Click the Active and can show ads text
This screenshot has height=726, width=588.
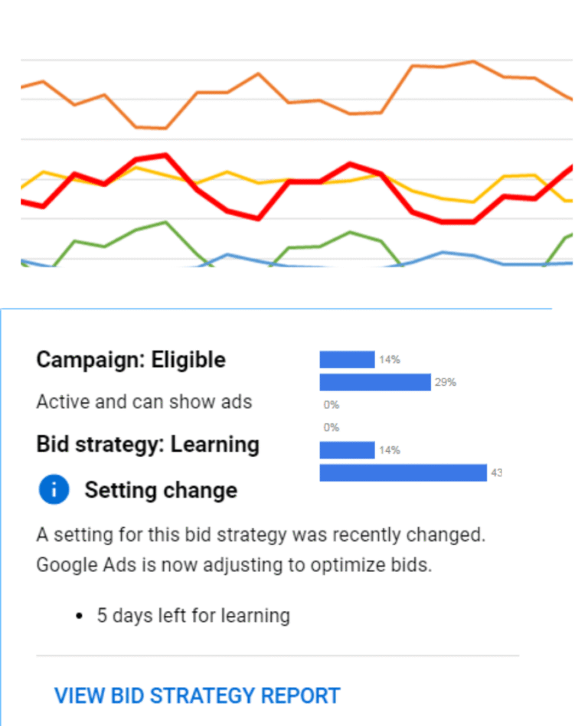point(144,401)
